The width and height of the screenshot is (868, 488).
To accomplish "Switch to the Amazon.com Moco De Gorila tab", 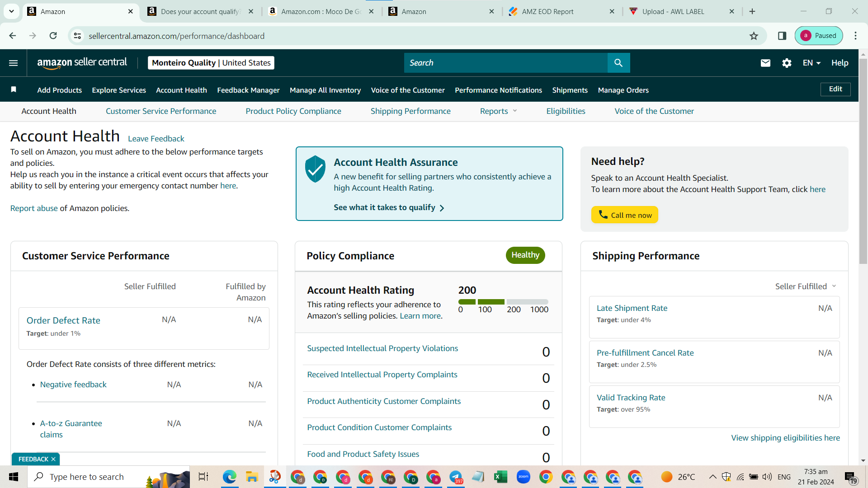I will tap(321, 11).
